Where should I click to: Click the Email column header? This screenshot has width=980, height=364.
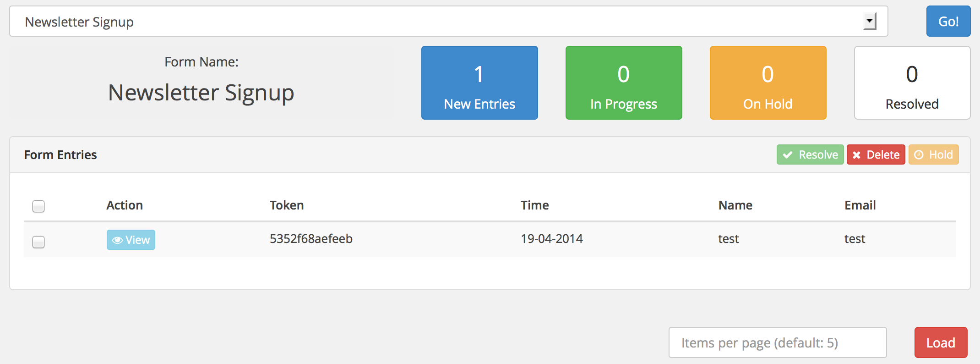coord(860,205)
